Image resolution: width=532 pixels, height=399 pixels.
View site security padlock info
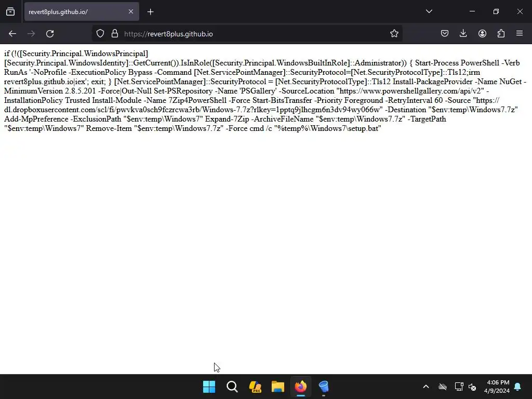click(115, 34)
